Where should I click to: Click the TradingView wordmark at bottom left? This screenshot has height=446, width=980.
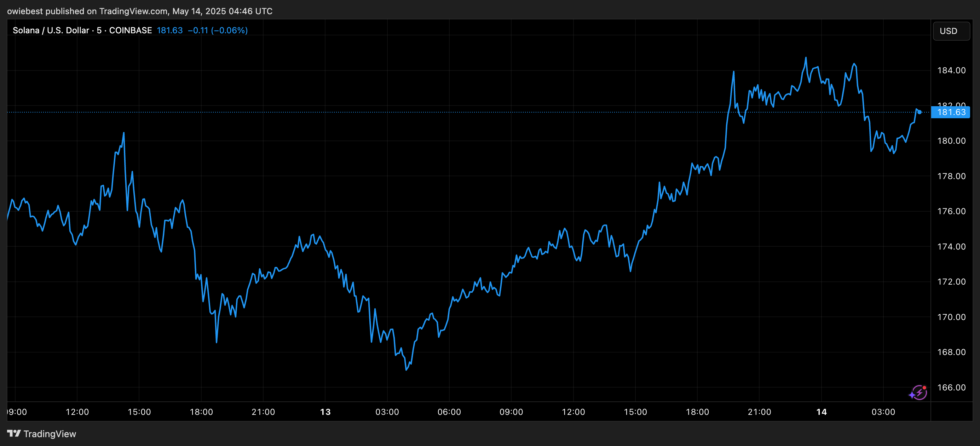click(50, 434)
